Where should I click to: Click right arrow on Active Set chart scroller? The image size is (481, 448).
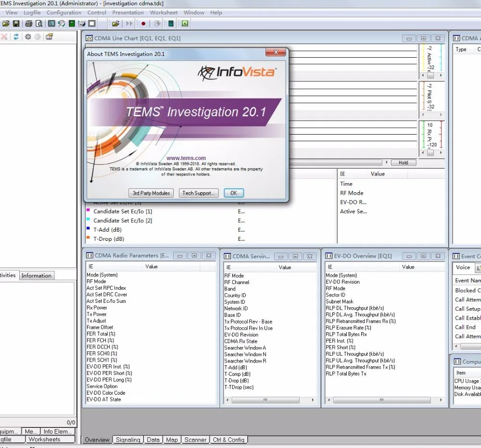click(x=441, y=75)
